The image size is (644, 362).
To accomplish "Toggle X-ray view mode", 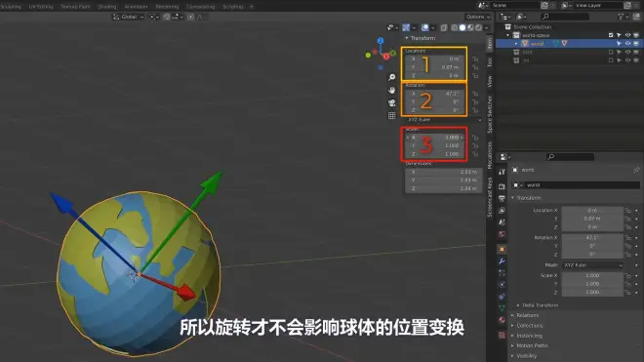I will tap(444, 27).
